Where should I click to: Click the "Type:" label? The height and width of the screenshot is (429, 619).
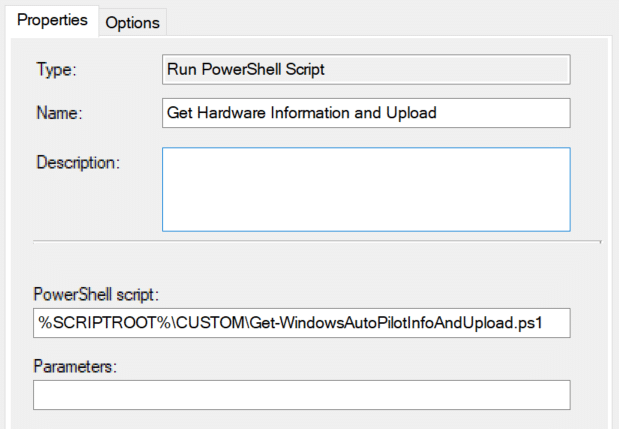56,70
